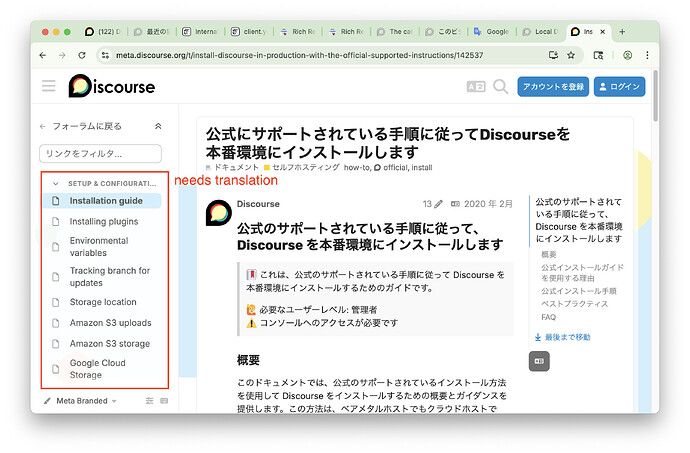Reload the page
690x453 pixels.
pos(82,55)
